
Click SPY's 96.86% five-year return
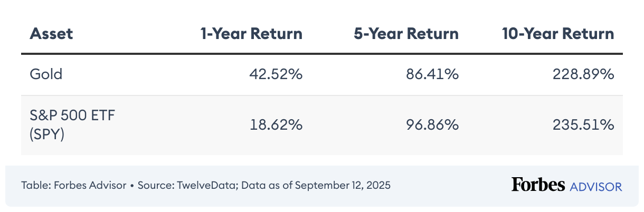[432, 126]
